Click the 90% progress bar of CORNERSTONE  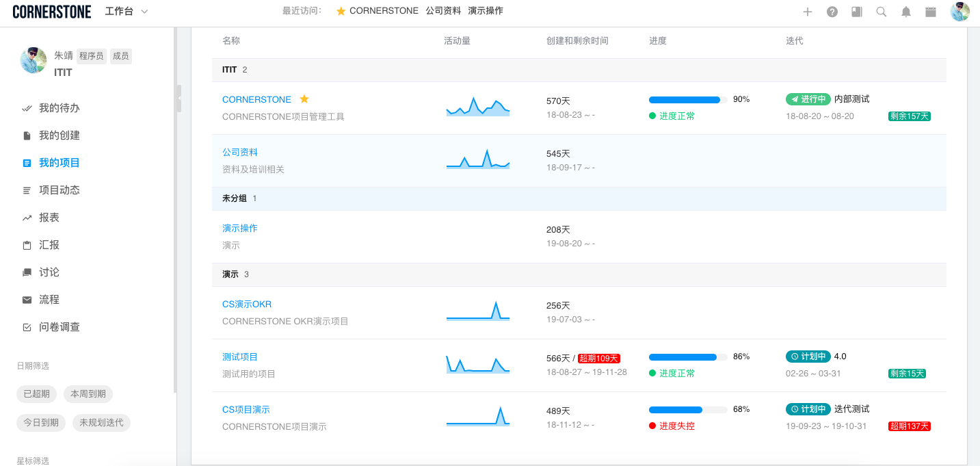pos(688,100)
